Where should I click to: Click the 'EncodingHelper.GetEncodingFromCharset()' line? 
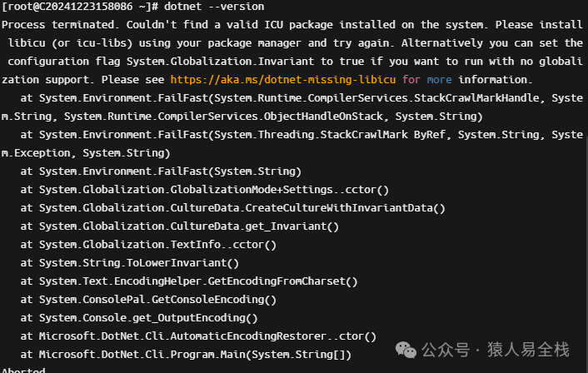[198, 281]
